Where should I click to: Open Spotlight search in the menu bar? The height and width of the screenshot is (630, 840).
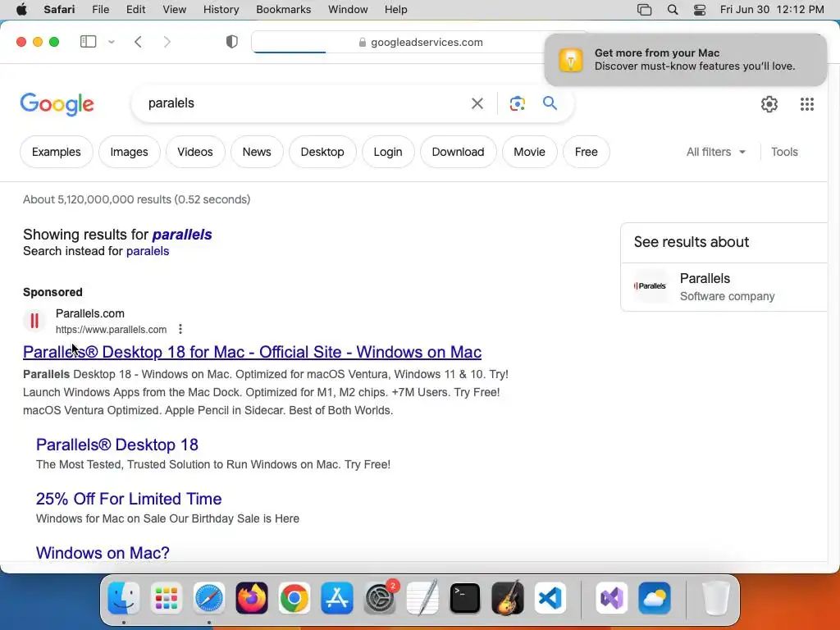(673, 10)
